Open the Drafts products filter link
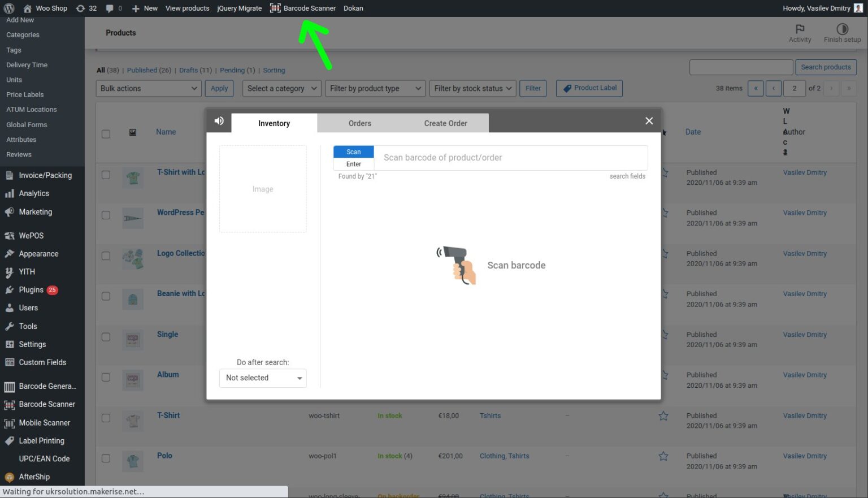Screen dimensions: 868x498 (x=188, y=70)
